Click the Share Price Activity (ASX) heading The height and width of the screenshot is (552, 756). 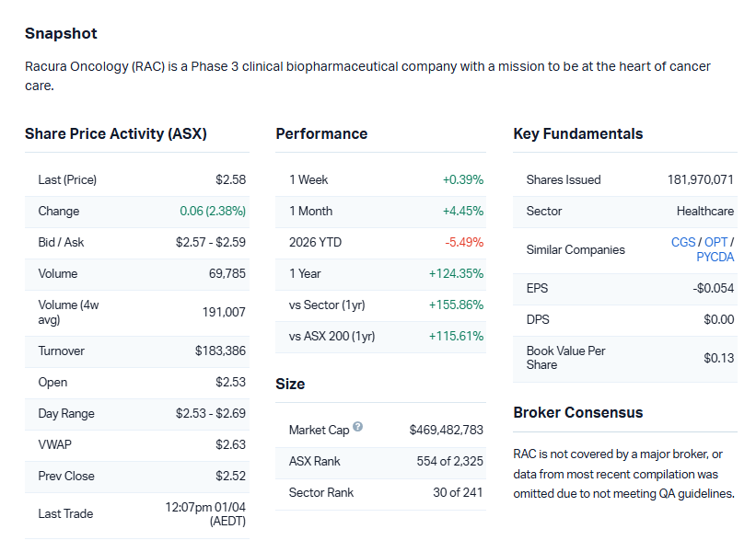click(115, 134)
